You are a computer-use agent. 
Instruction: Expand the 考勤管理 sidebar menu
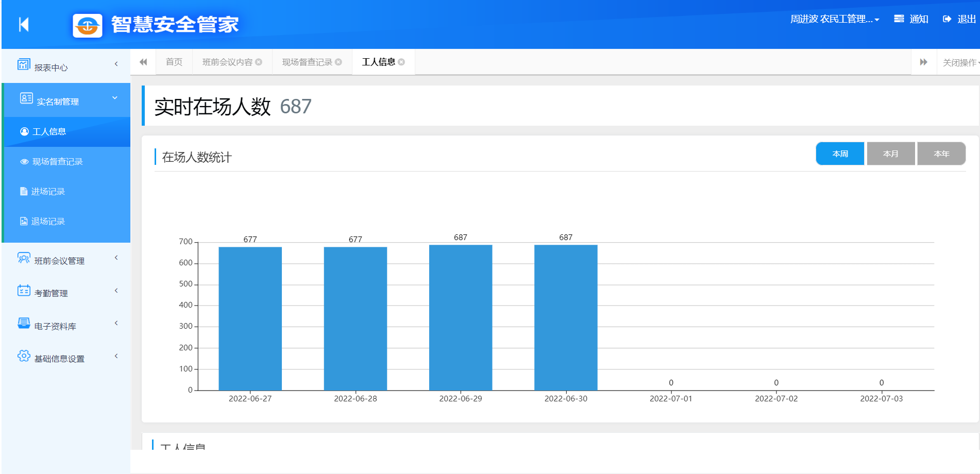tap(66, 292)
